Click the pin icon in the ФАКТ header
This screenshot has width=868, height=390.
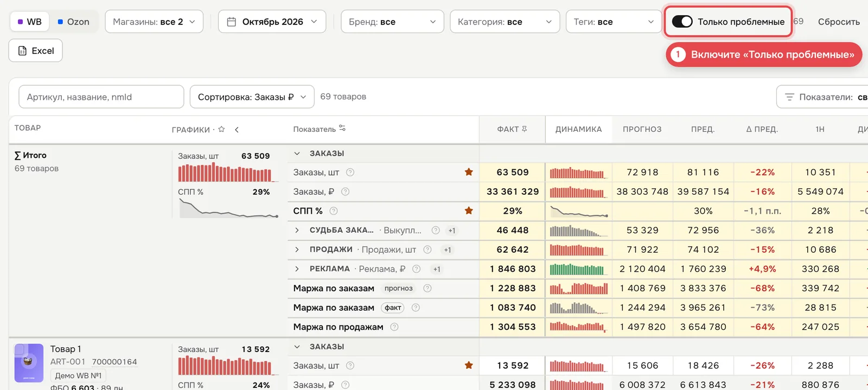[525, 129]
